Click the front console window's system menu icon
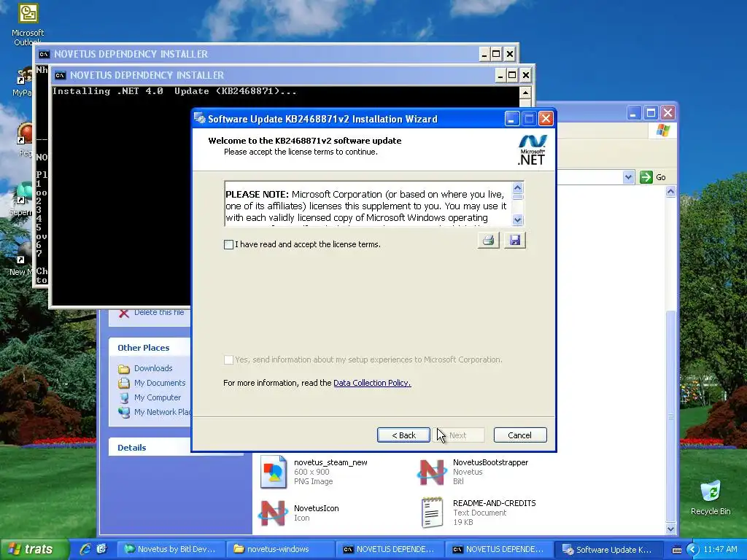This screenshot has height=560, width=747. [60, 75]
